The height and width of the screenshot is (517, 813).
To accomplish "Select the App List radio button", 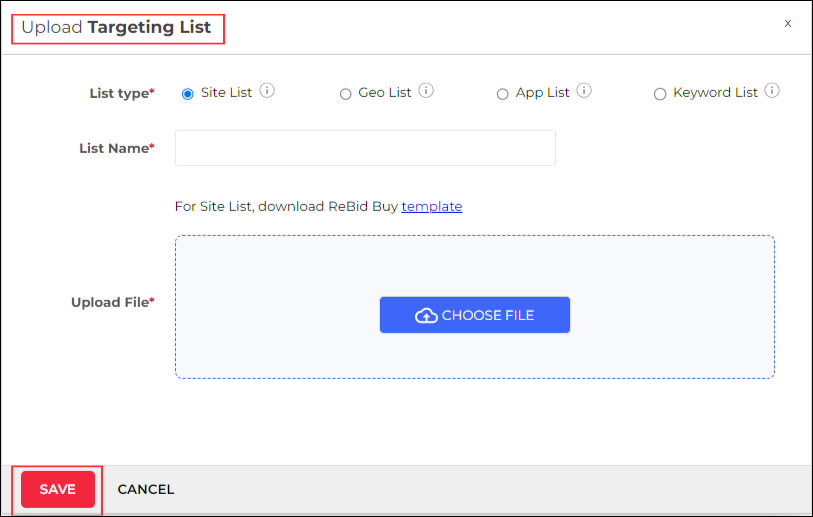I will point(502,94).
